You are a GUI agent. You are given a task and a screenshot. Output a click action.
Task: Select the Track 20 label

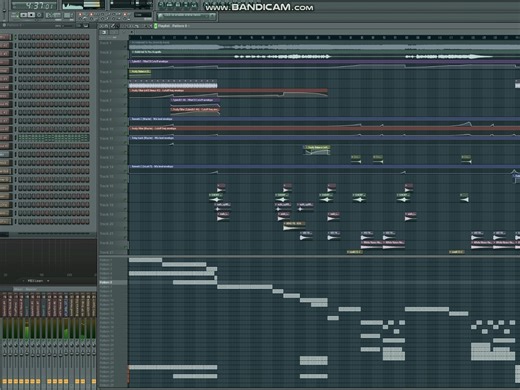pos(106,224)
